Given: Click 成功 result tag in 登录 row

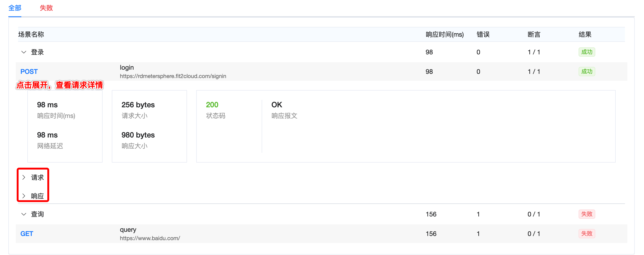Looking at the screenshot, I should click(586, 52).
